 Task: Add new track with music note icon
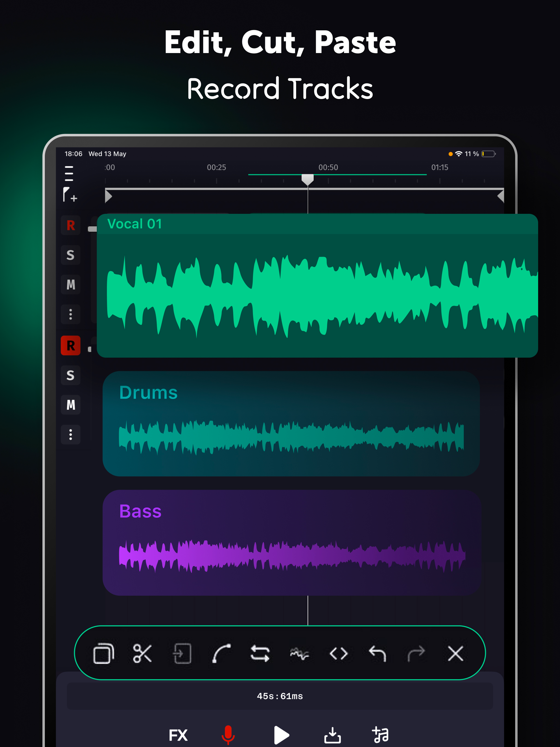(x=381, y=735)
